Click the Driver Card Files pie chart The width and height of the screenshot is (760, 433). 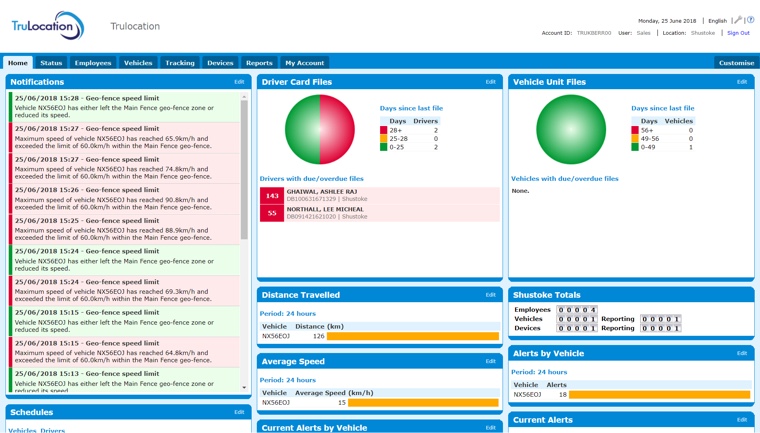point(320,130)
